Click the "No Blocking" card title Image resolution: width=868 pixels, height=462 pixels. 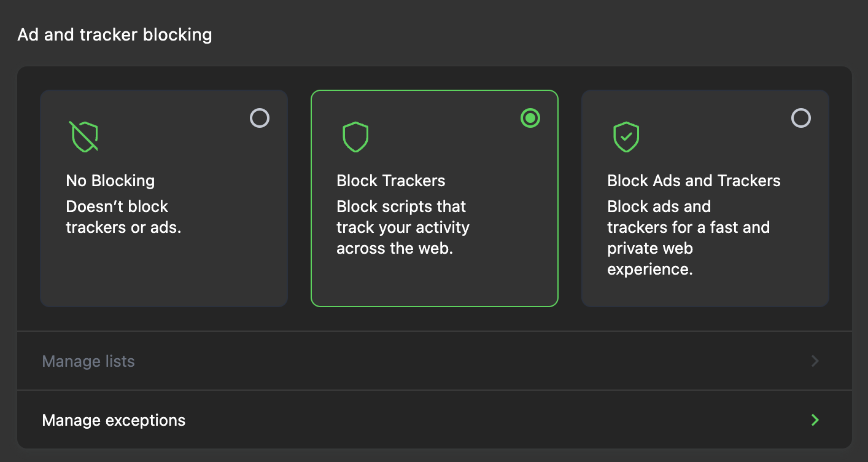(x=110, y=181)
